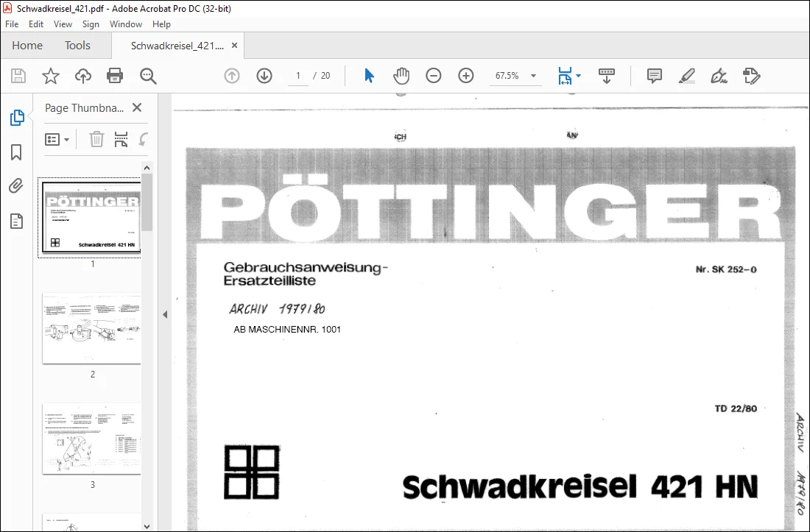
Task: Delete selected page thumbnails
Action: [x=96, y=139]
